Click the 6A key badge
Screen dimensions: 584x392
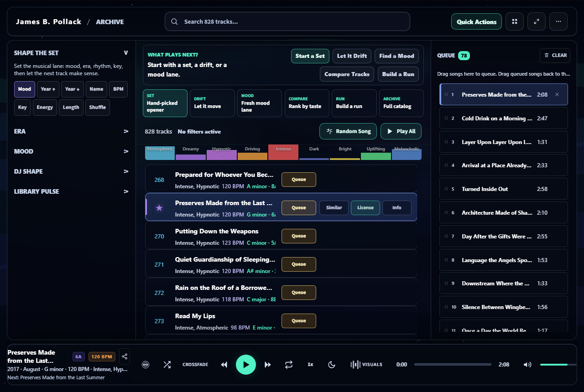click(x=78, y=356)
